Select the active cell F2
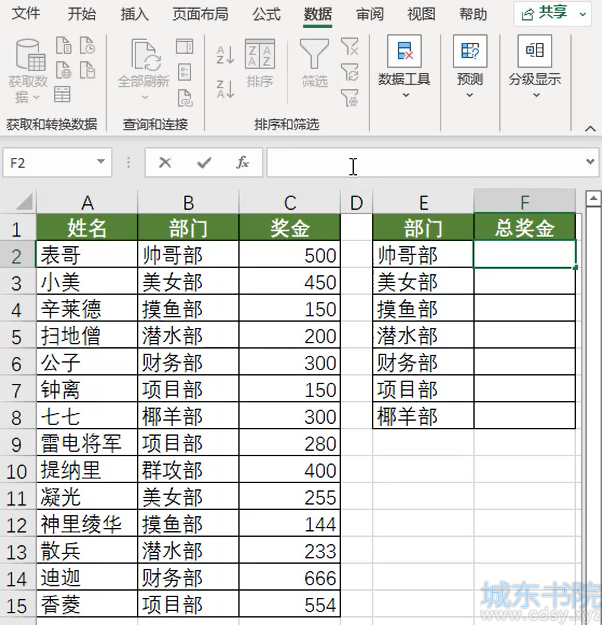Screen dimensions: 602x625 [525, 254]
